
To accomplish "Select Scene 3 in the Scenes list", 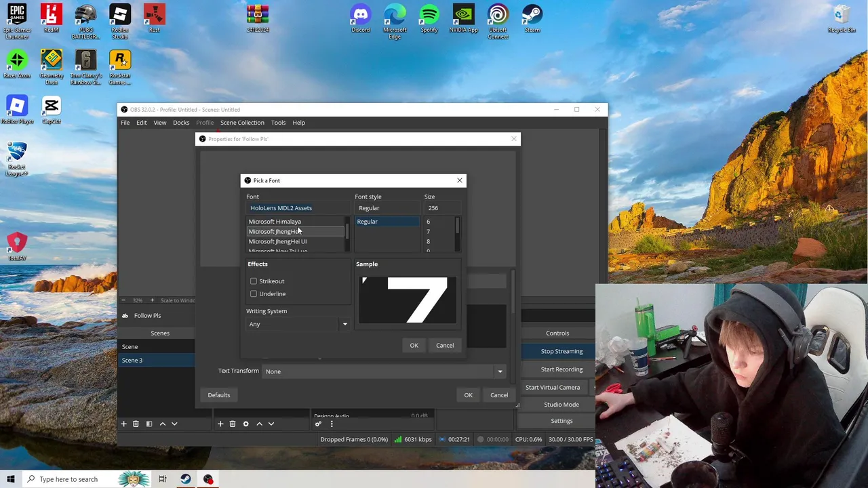I will (157, 361).
